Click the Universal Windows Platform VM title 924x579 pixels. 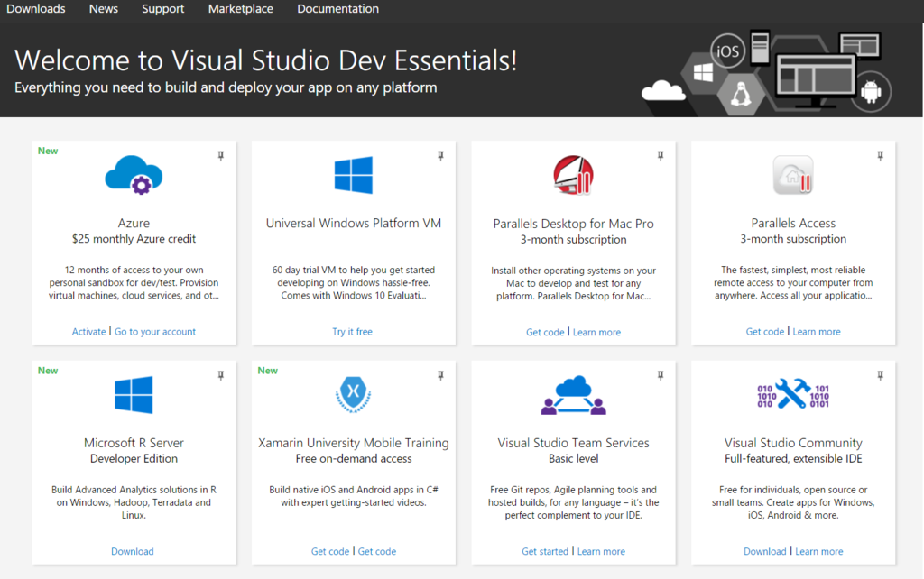tap(354, 224)
